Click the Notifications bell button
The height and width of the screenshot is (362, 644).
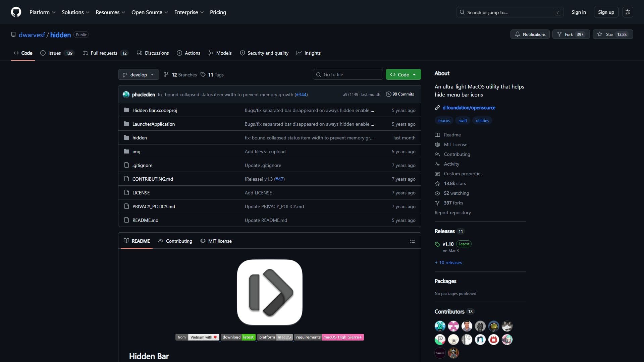pyautogui.click(x=530, y=34)
